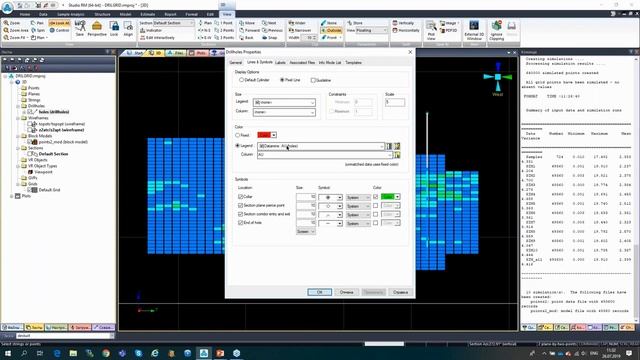The image size is (640, 360).
Task: Toggle Collar color override checkbox
Action: click(376, 197)
